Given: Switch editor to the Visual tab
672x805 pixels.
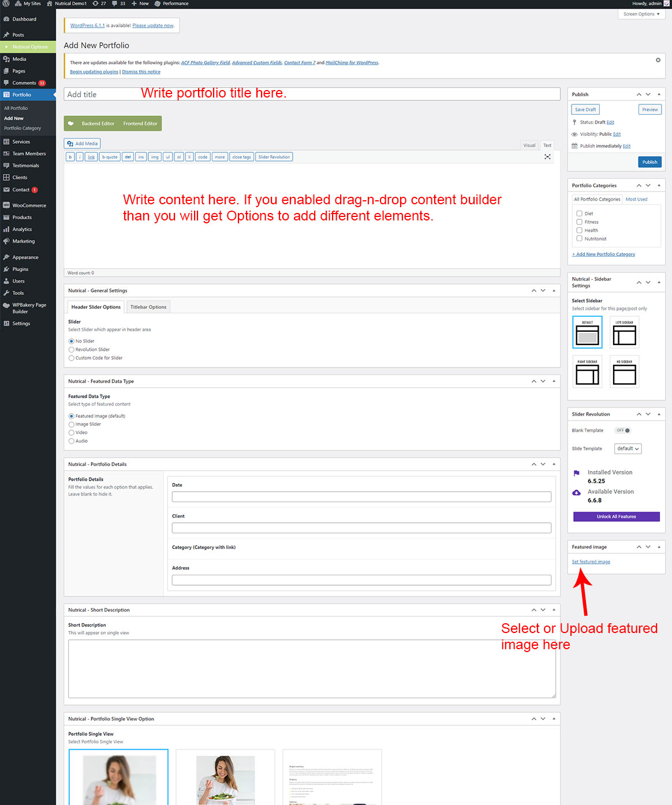Looking at the screenshot, I should tap(529, 145).
